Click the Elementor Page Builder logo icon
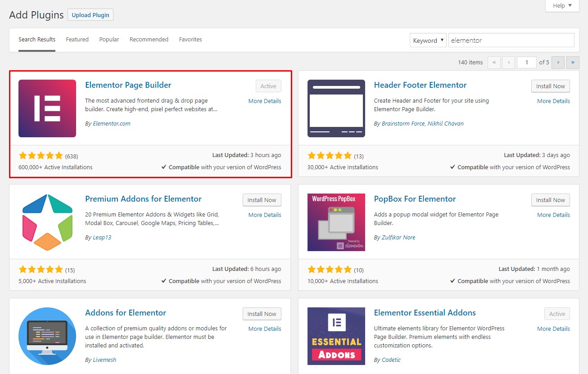Viewport: 588px width, 374px height. click(47, 108)
